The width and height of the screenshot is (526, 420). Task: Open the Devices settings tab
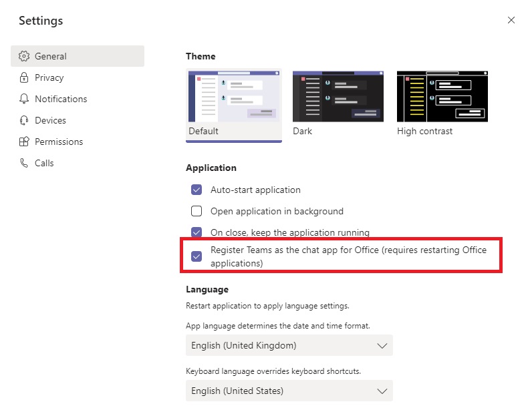pos(78,120)
